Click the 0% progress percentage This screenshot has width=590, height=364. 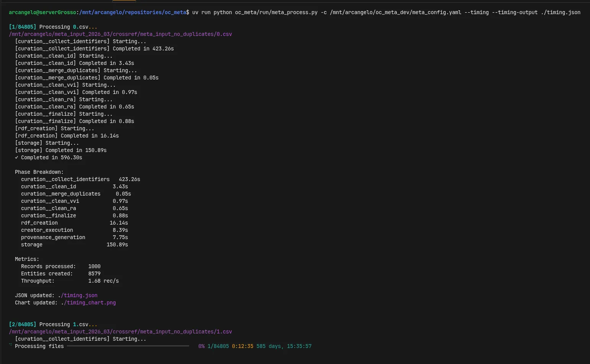201,346
